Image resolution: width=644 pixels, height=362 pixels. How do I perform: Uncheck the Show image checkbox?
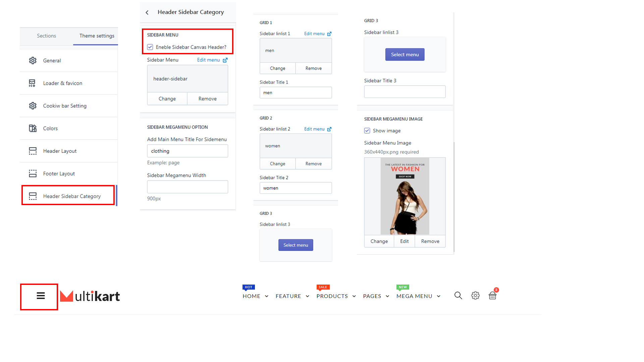pos(367,131)
